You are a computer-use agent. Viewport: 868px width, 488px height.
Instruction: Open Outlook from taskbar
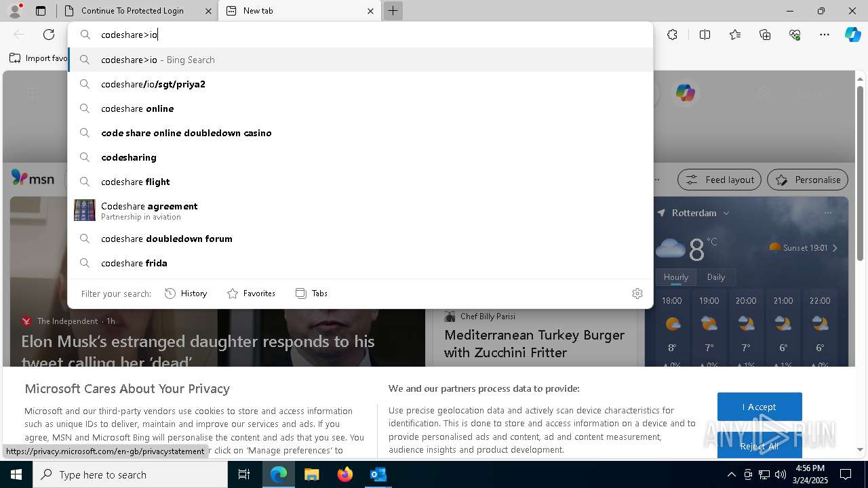[x=378, y=474]
